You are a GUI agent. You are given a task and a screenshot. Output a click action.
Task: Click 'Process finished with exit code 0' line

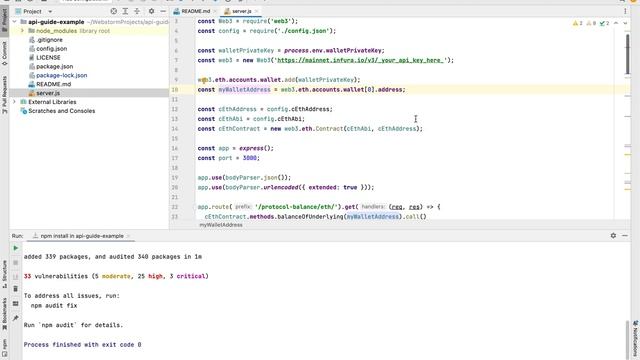coord(82,344)
